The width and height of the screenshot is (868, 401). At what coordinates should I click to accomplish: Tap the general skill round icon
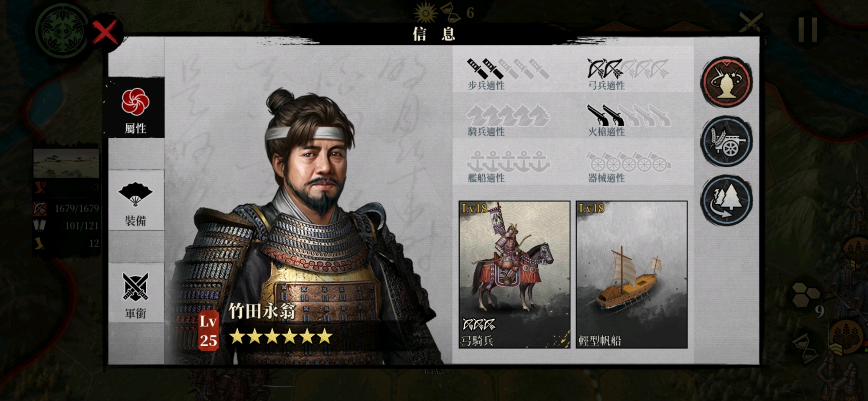click(727, 82)
